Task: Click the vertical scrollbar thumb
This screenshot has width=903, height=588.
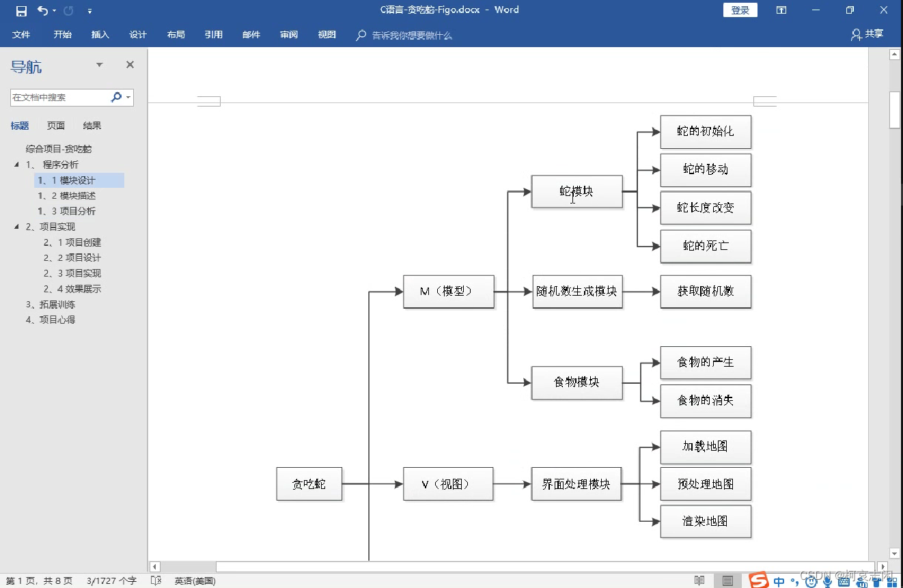Action: [895, 109]
